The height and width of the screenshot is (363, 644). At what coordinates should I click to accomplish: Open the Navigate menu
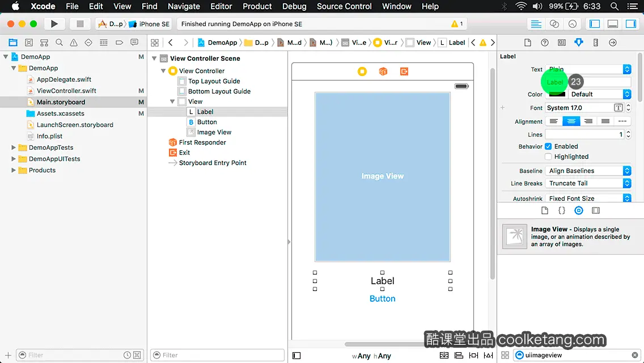[x=184, y=6]
